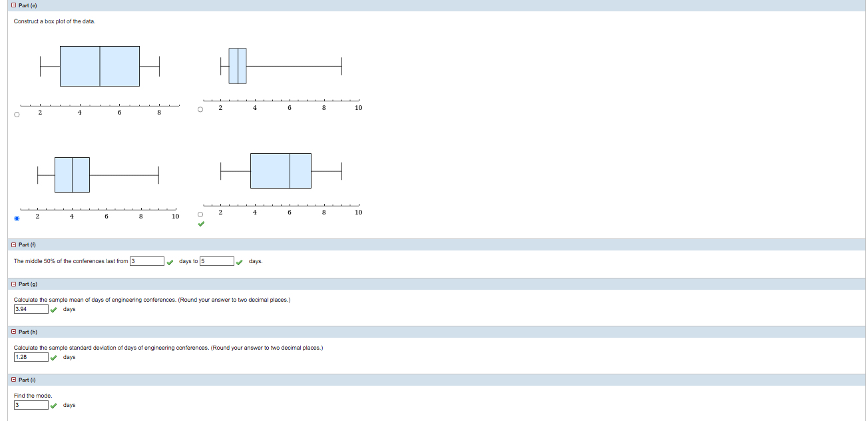Click the green checkmark below the bottom-right box plot option
868x421 pixels.
[202, 225]
